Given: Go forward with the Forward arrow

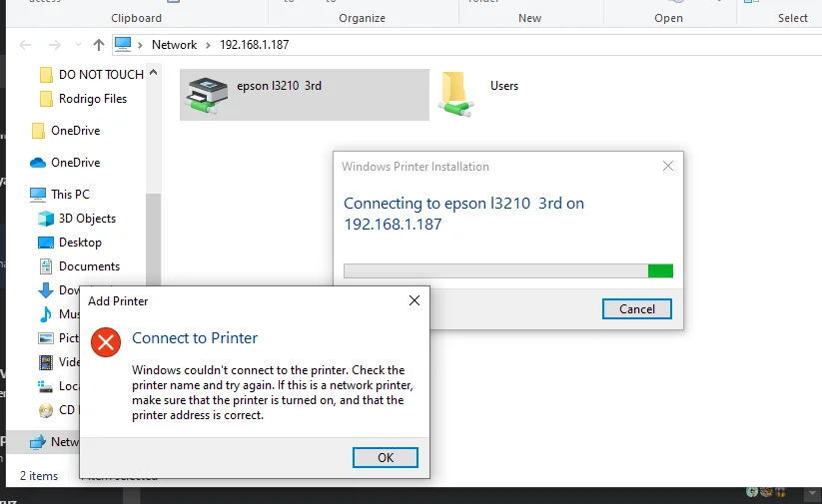Looking at the screenshot, I should pos(55,45).
